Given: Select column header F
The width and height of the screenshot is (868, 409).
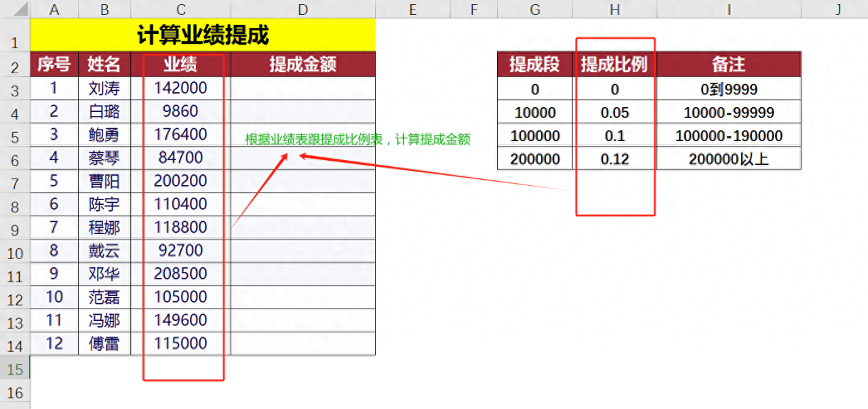Looking at the screenshot, I should 473,9.
